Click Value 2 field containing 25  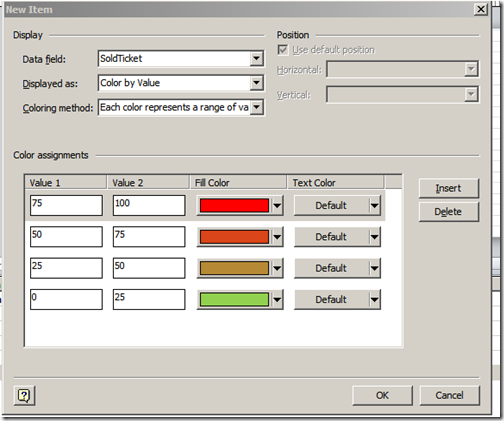(149, 300)
